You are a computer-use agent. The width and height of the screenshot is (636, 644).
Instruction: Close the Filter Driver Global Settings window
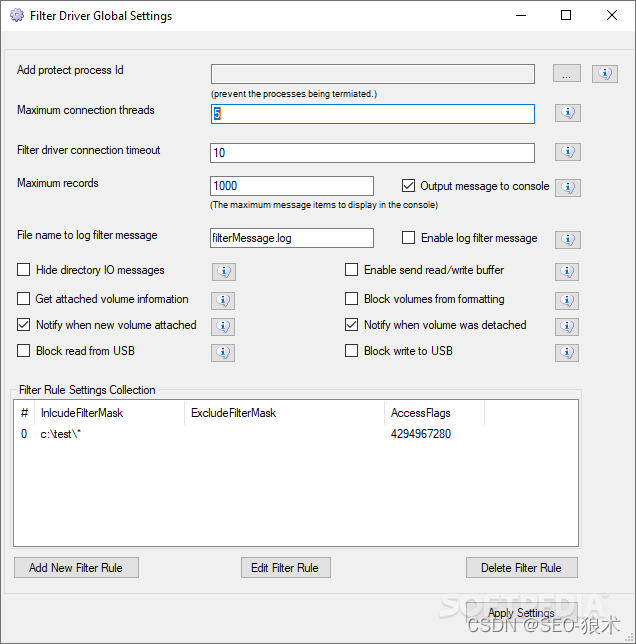tap(612, 16)
